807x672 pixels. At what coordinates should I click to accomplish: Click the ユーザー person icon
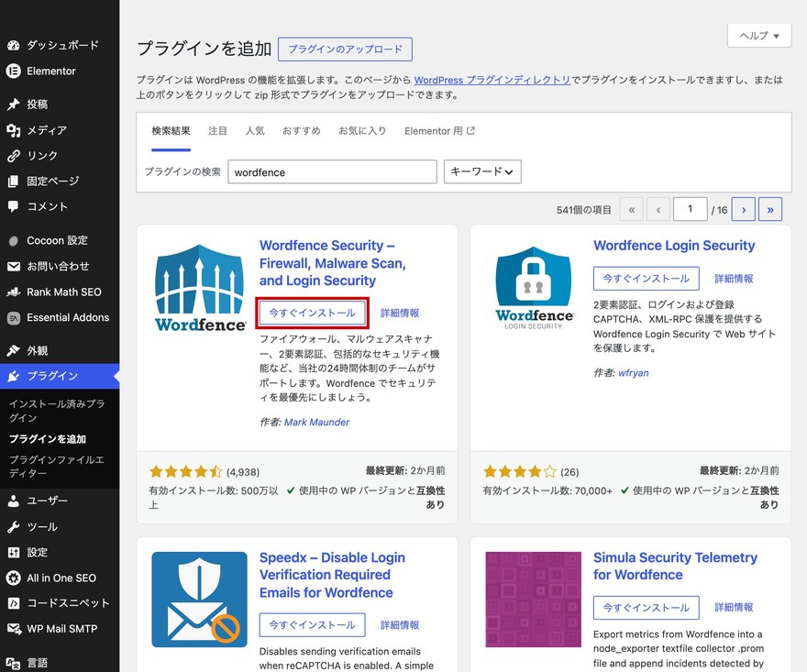14,501
